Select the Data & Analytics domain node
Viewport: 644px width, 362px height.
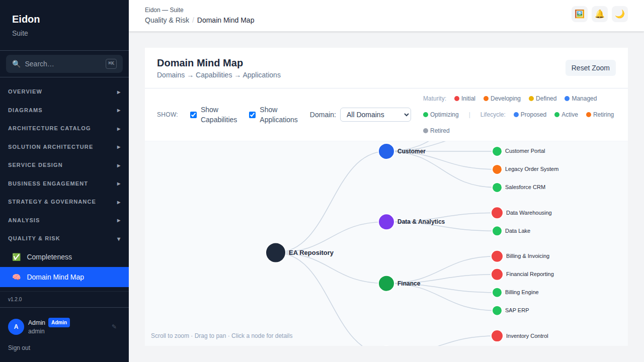tap(386, 222)
